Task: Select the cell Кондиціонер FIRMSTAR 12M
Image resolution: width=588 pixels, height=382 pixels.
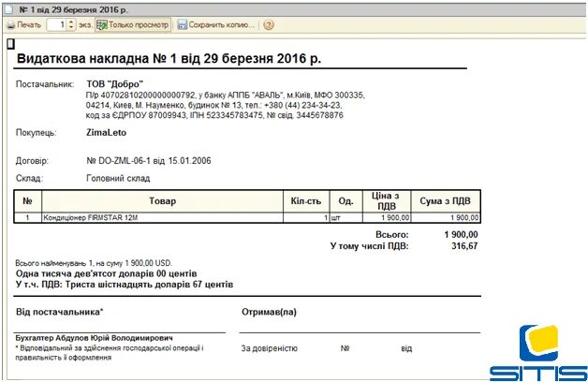Action: 162,218
